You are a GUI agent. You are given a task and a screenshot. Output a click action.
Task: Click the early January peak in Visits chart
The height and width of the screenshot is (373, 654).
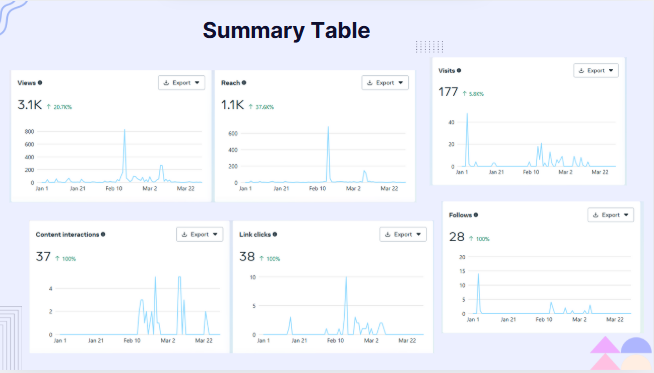[x=467, y=114]
